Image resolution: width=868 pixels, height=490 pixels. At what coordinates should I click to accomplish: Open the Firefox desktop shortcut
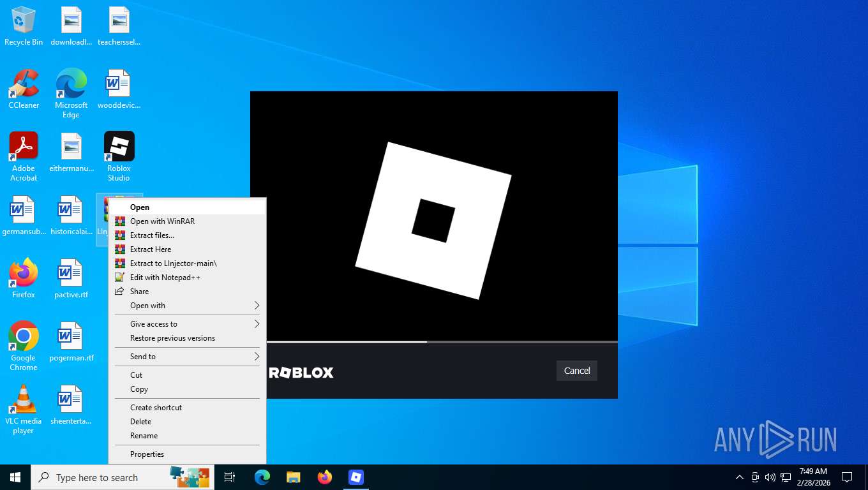click(24, 279)
